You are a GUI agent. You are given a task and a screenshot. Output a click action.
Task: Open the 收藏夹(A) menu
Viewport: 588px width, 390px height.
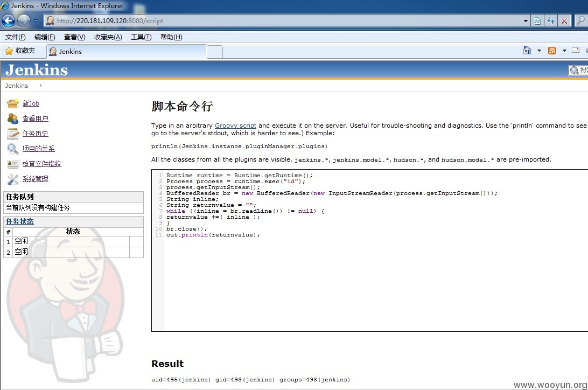pos(108,37)
